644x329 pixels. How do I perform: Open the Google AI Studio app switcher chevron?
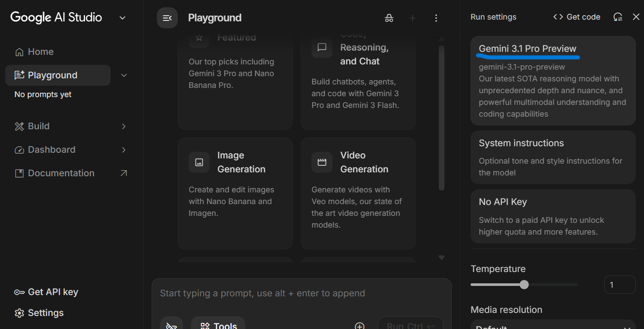coord(122,18)
